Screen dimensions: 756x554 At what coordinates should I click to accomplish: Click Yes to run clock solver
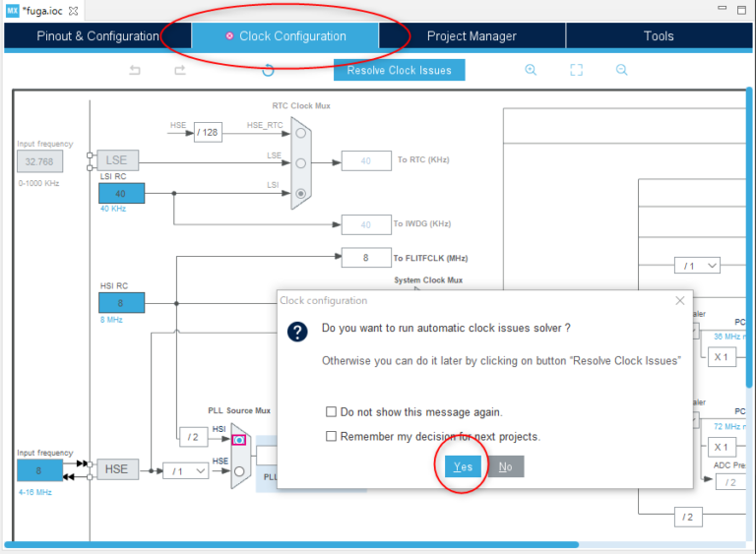tap(463, 466)
